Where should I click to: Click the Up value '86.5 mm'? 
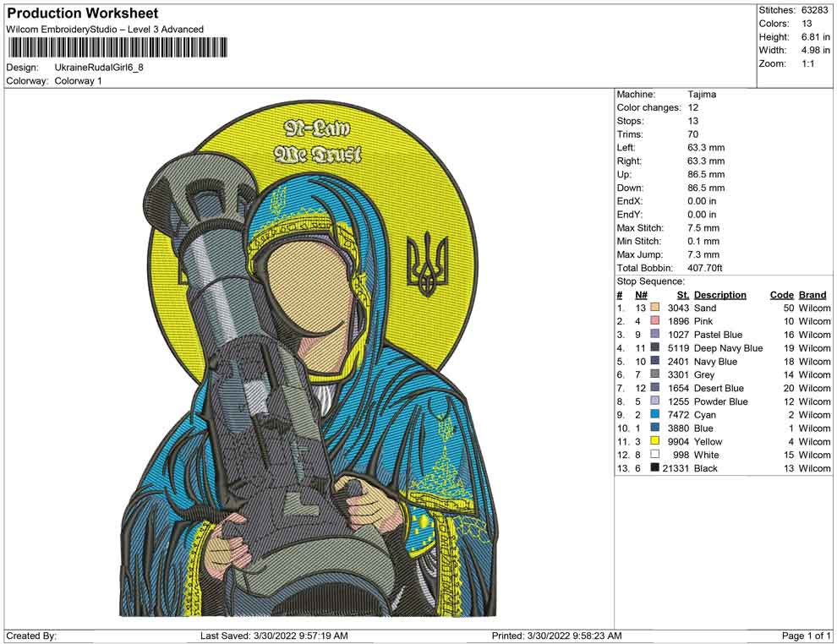pyautogui.click(x=706, y=174)
